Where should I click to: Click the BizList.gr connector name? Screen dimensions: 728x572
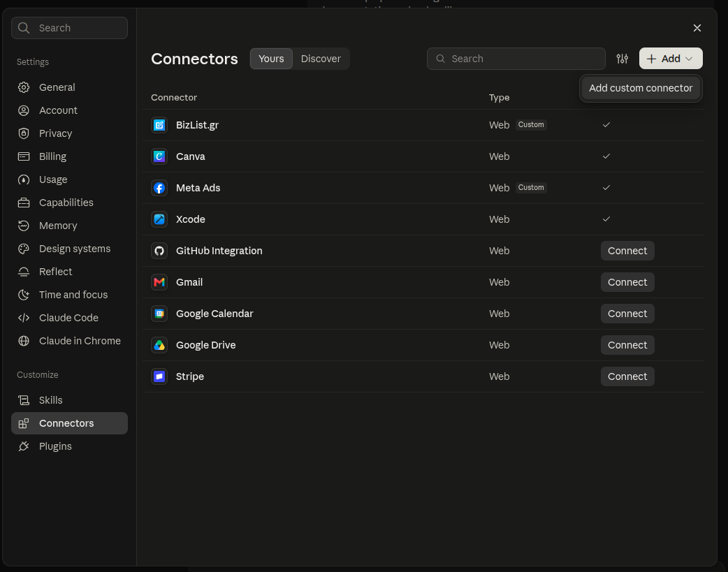197,125
